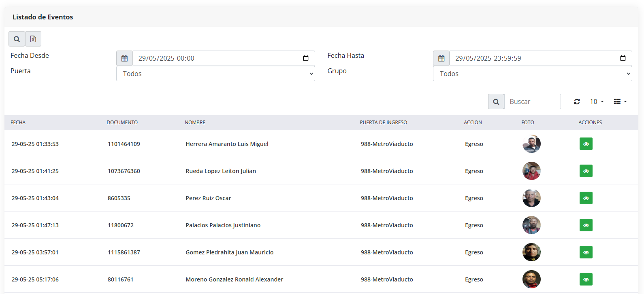
Task: Select document number 8605335
Action: click(x=119, y=198)
